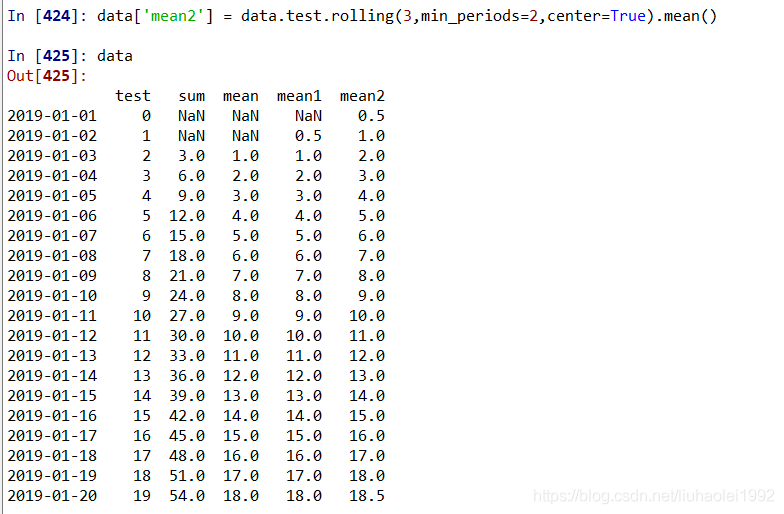
Task: Click the 2019-01-15 row index
Action: (52, 396)
